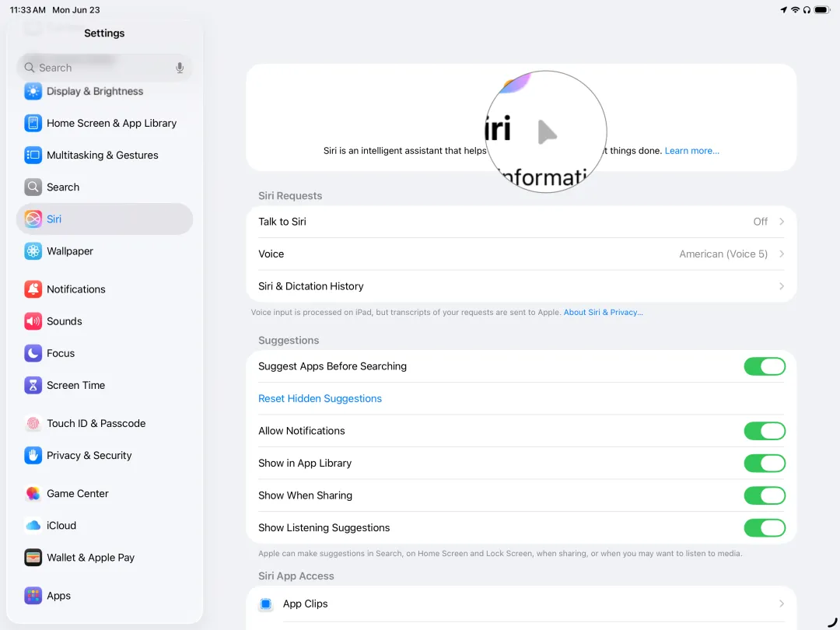
Task: Tap the Display & Brightness icon
Action: point(33,91)
